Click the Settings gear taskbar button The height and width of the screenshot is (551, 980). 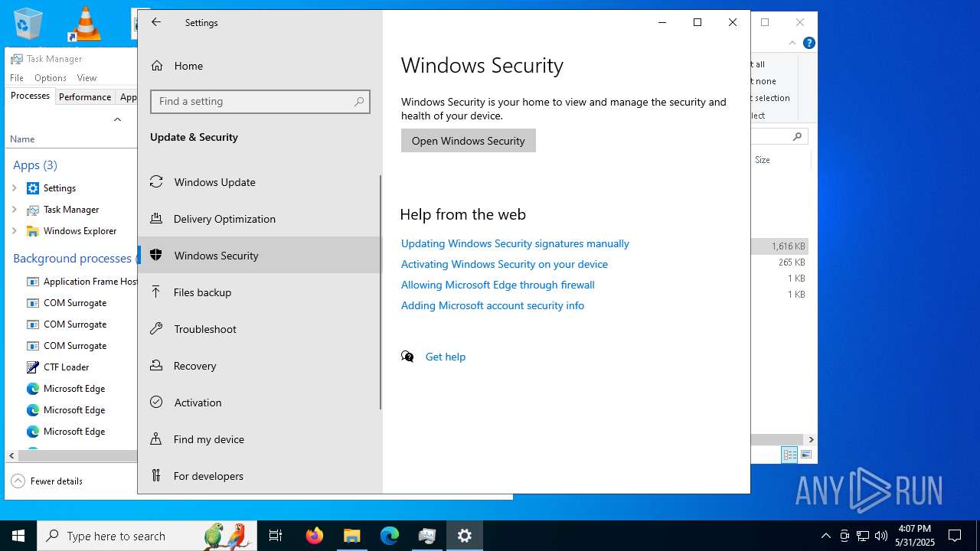point(464,536)
